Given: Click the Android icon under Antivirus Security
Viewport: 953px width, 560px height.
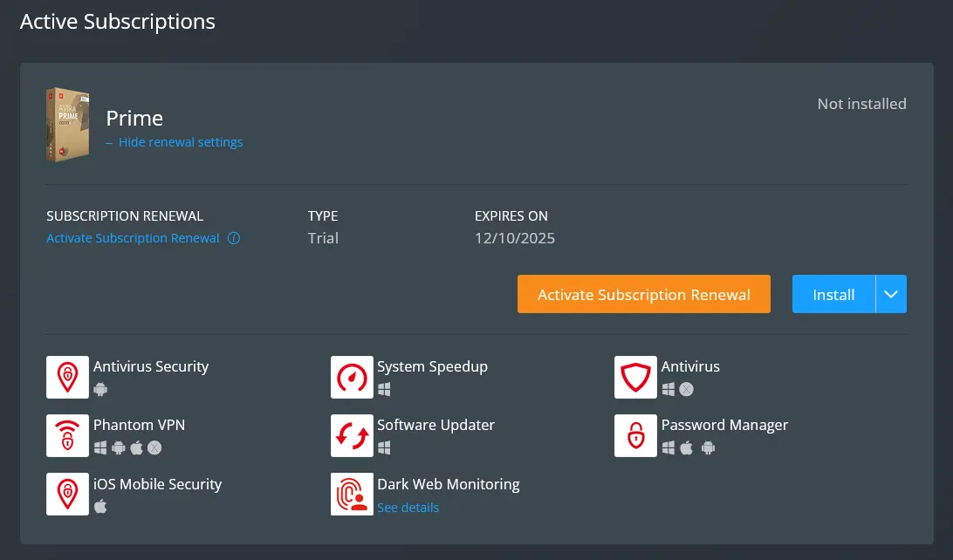Looking at the screenshot, I should point(101,389).
